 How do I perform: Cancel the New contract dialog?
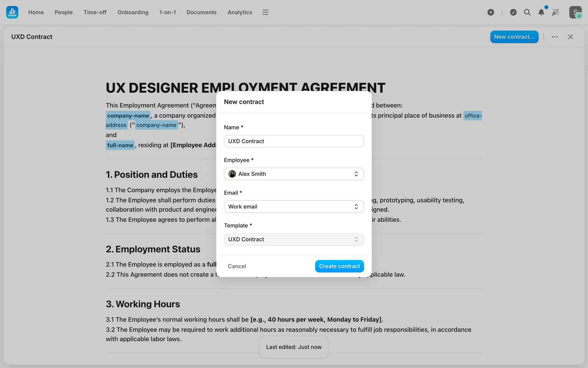(x=237, y=266)
